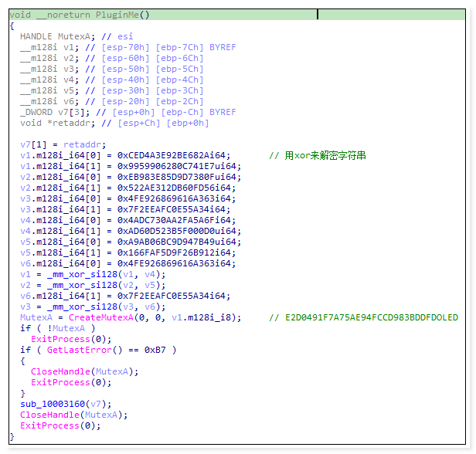The height and width of the screenshot is (454, 476).
Task: Select the _mm_xor_si128(v2, v5) call
Action: (x=81, y=285)
